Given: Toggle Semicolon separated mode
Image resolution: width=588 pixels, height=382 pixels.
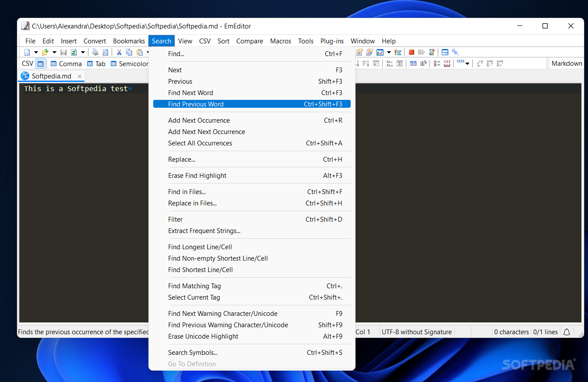Looking at the screenshot, I should tap(129, 64).
